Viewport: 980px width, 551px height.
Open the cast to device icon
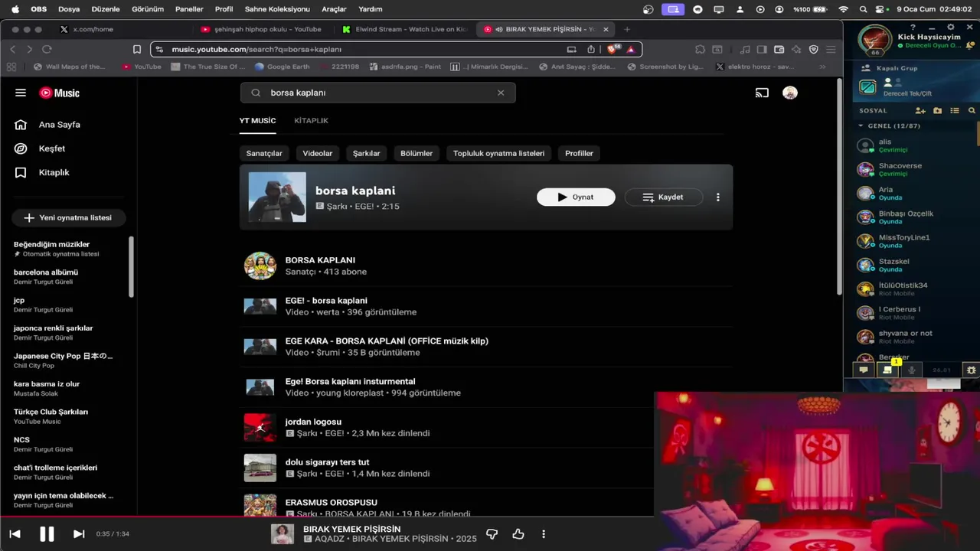click(762, 93)
